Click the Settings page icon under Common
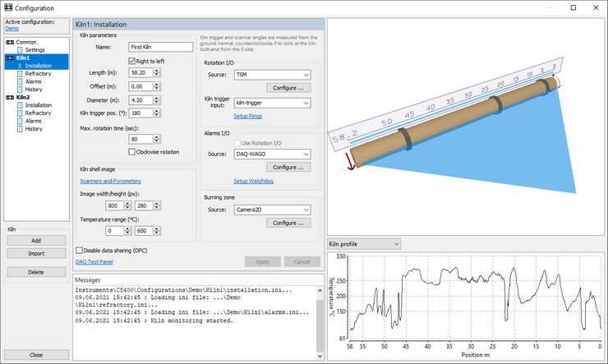 (20, 50)
